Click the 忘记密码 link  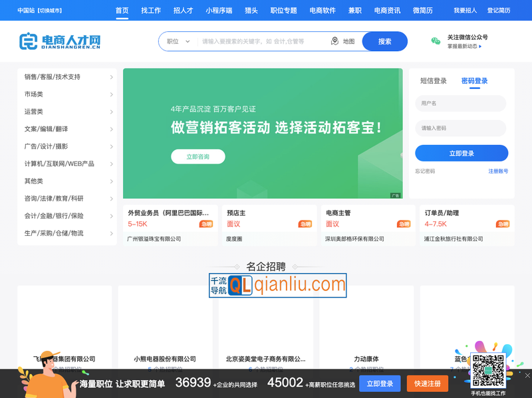point(426,171)
